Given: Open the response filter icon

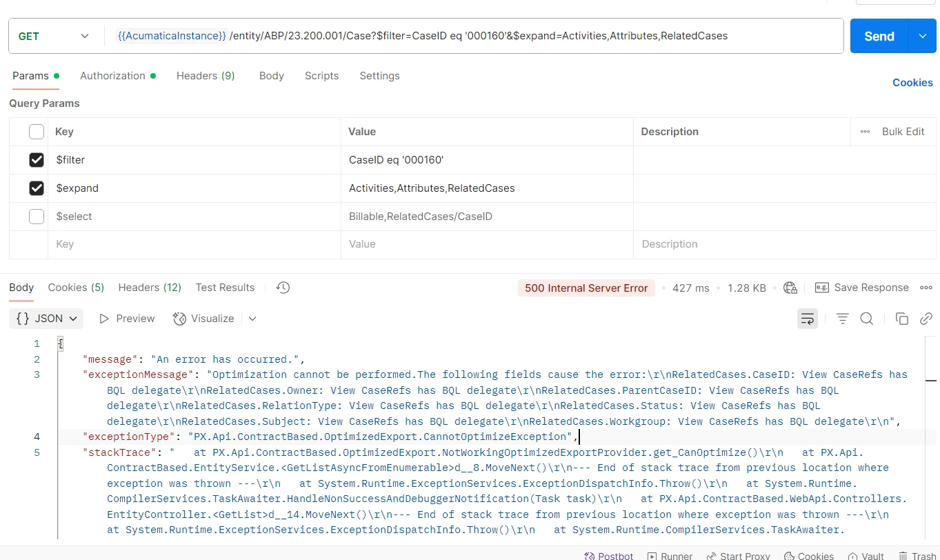Looking at the screenshot, I should point(842,319).
